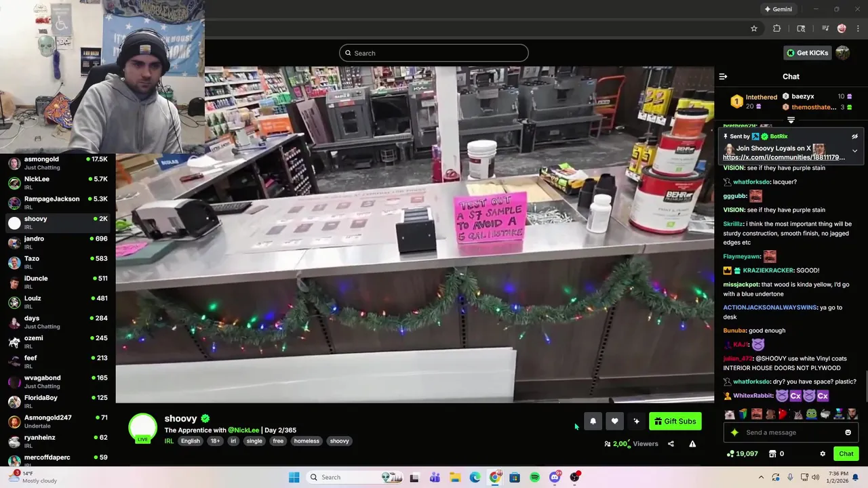Click the Get KICKs button
868x488 pixels.
(x=807, y=53)
